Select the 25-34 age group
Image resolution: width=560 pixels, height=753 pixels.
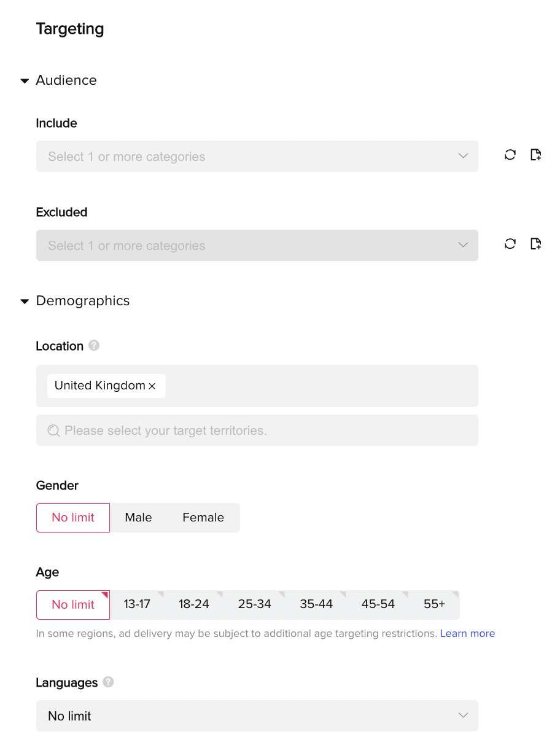255,604
